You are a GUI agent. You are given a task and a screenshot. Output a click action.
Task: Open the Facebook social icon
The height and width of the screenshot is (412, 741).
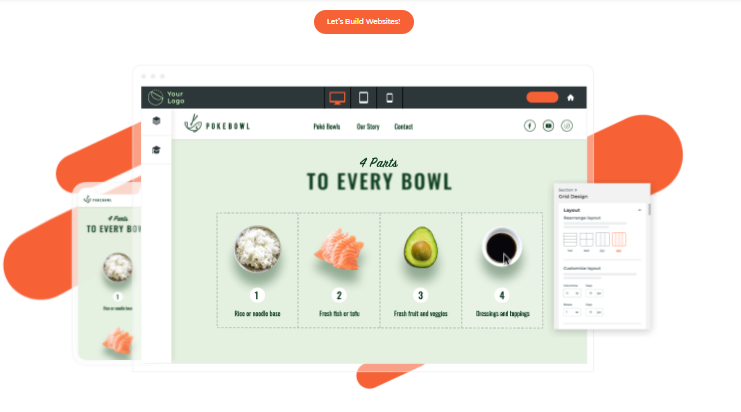(x=530, y=126)
